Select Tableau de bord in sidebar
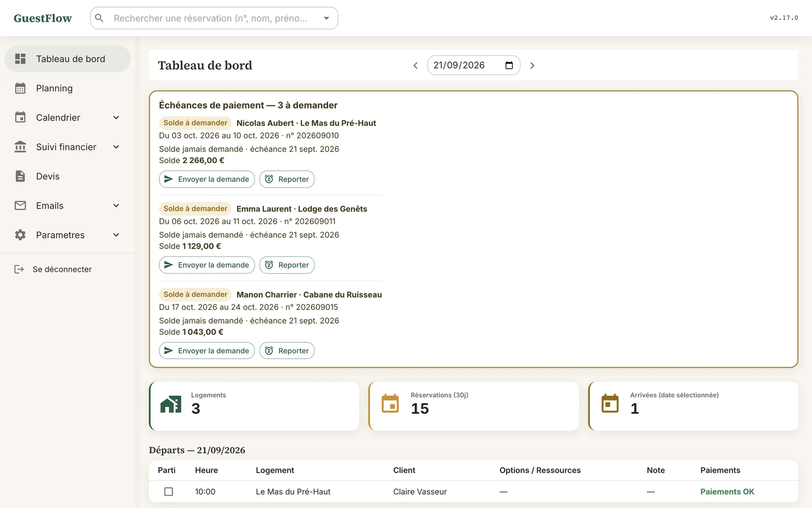812x508 pixels. click(x=67, y=59)
